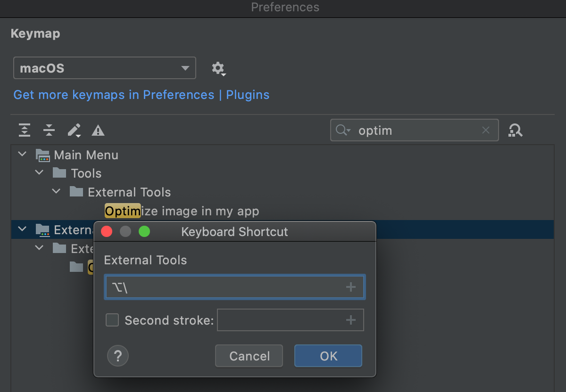Screen dimensions: 566x392
Task: Click the search magnifier history icon
Action: click(343, 130)
